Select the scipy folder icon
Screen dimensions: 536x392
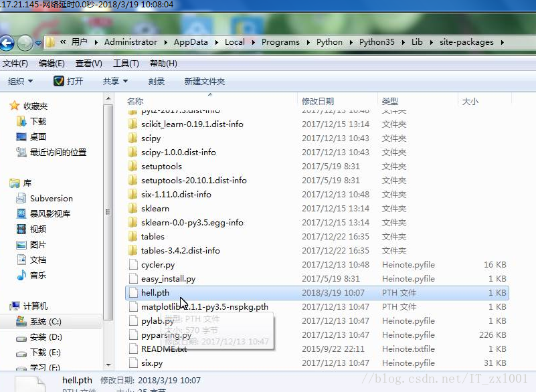tap(132, 138)
